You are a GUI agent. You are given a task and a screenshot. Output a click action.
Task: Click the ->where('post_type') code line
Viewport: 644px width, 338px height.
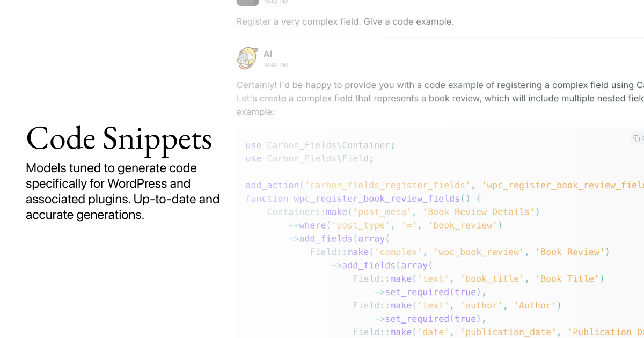click(x=395, y=225)
